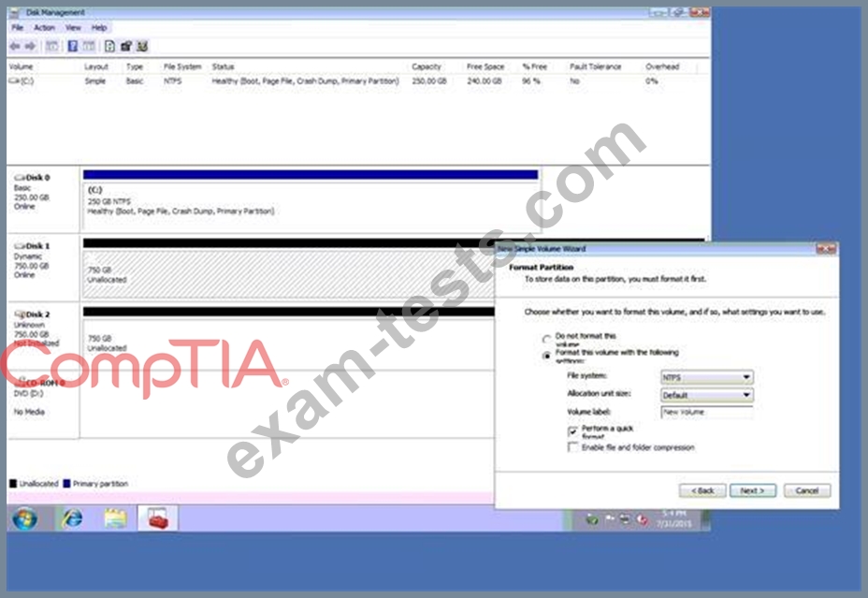Click the Unallocated black legend swatch
868x598 pixels.
[13, 484]
